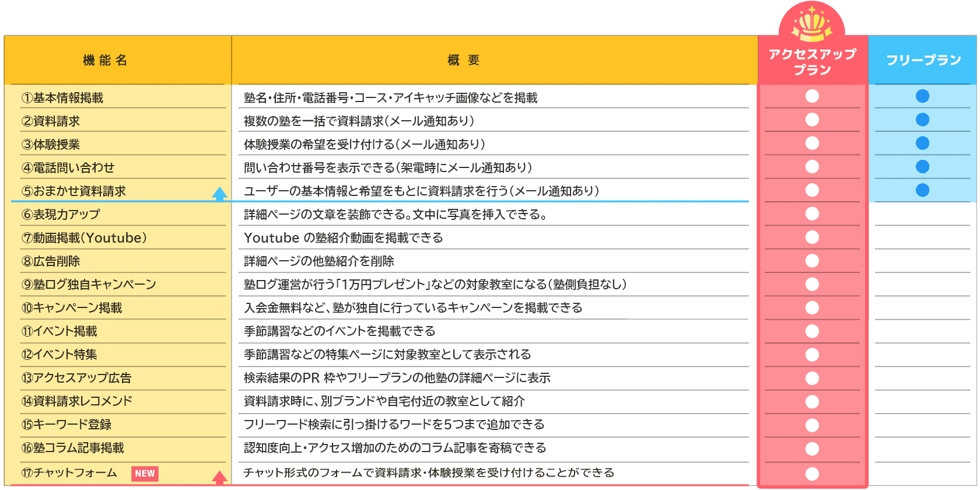
Task: Click the access-up white dot for イベント特集
Action: click(x=812, y=355)
